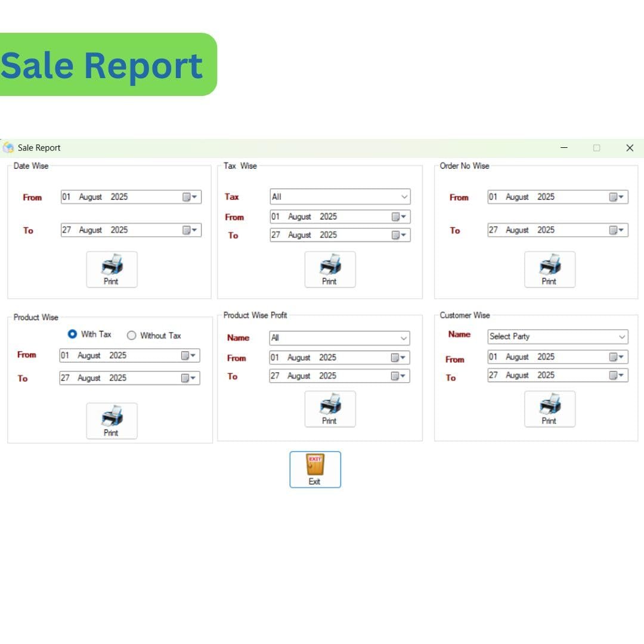This screenshot has height=644, width=644.
Task: Open the calendar dropdown for Date Wise To
Action: [x=194, y=230]
